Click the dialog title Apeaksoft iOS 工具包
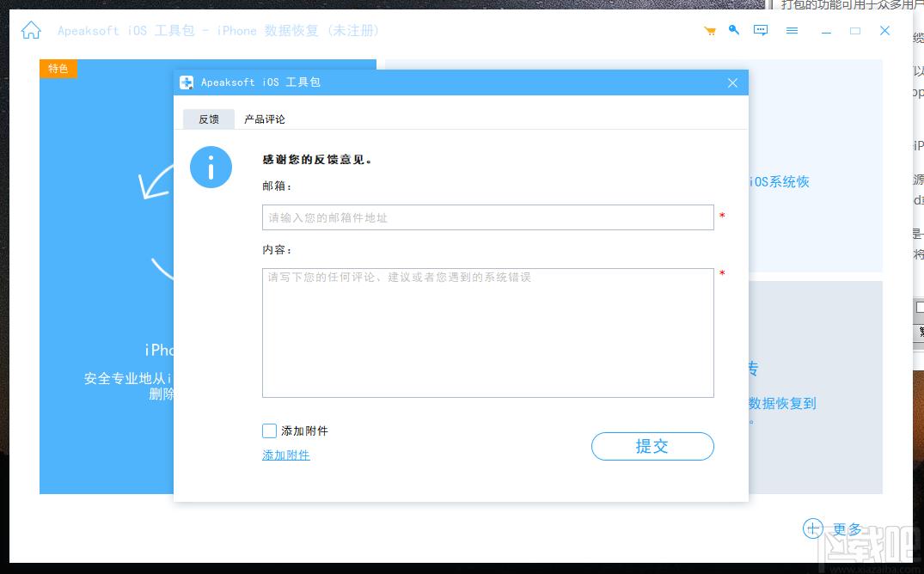Screen dimensions: 924x574 coord(260,82)
